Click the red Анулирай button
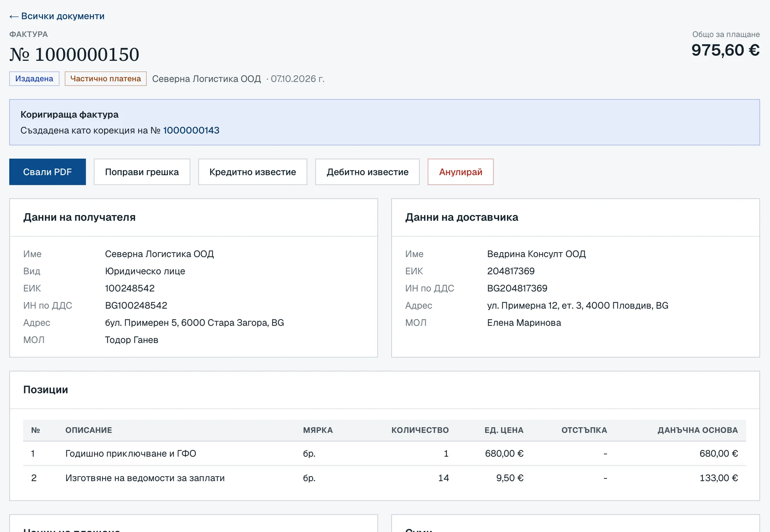The width and height of the screenshot is (770, 532). point(460,172)
